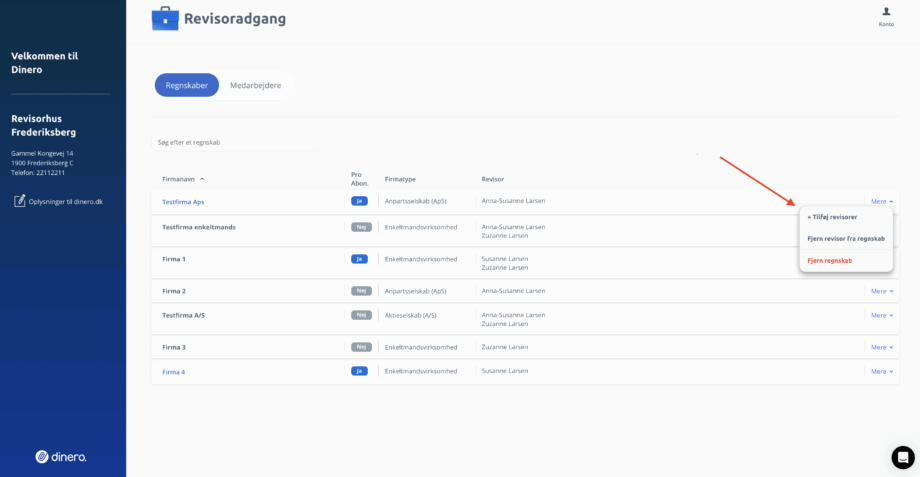Viewport: 920px width, 477px height.
Task: Click the Ja badge for Firma 1
Action: click(x=359, y=259)
